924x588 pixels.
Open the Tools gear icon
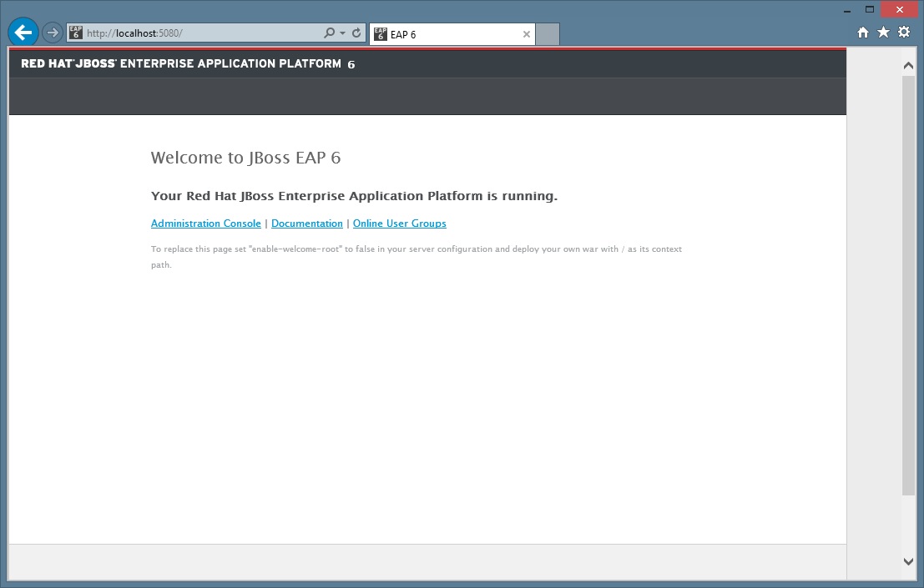(x=904, y=33)
